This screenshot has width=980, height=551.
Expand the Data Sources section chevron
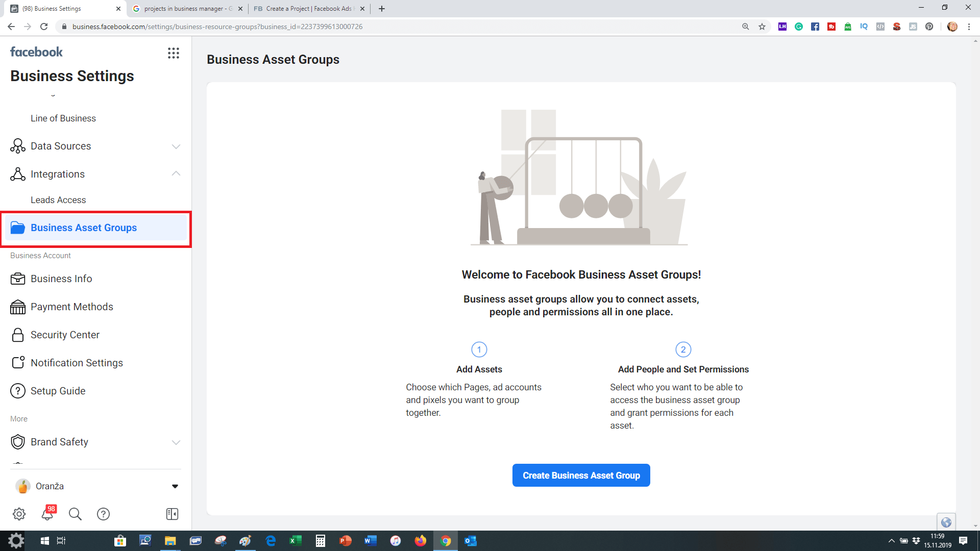point(176,146)
